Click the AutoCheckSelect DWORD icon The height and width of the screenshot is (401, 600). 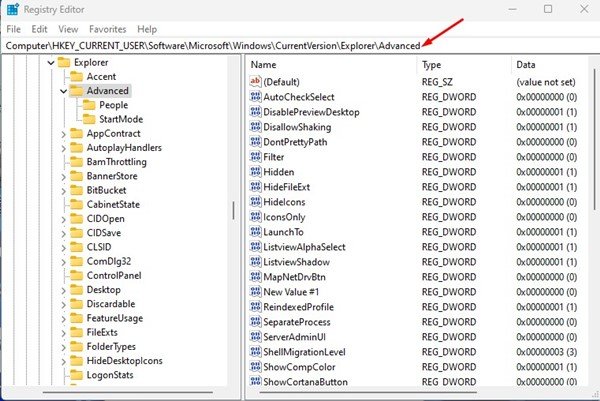(x=255, y=96)
